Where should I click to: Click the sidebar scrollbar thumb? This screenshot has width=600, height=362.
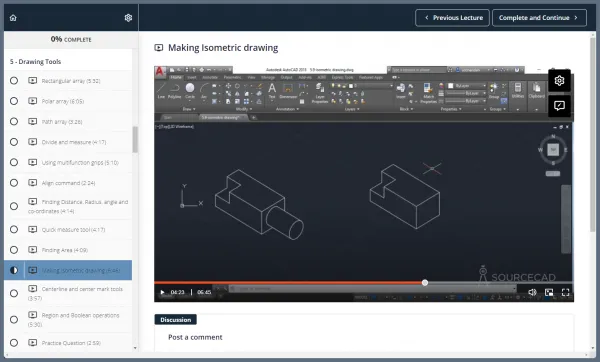click(135, 139)
